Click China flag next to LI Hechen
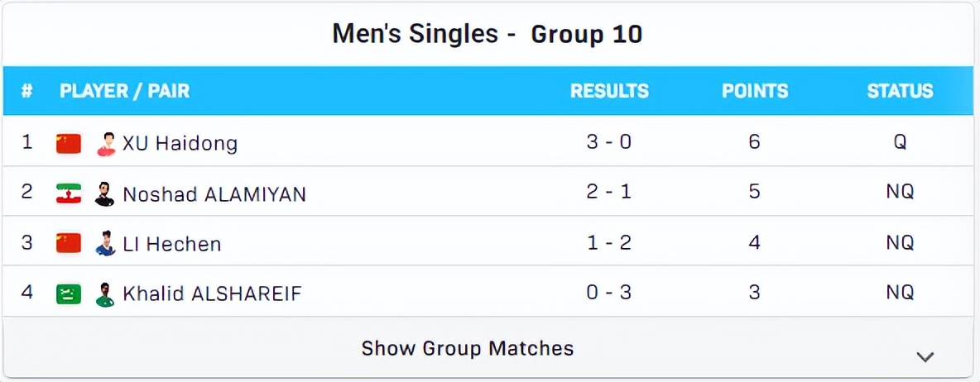This screenshot has width=980, height=382. (x=69, y=243)
